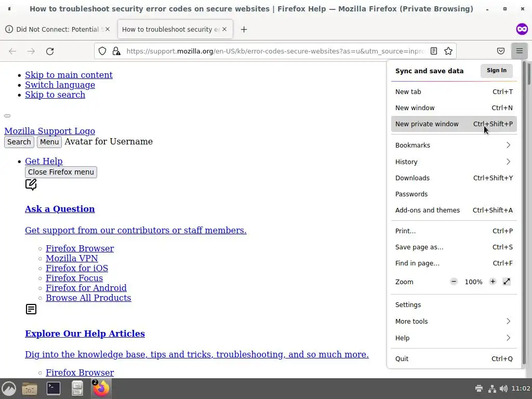Open 'Explore Our Help Articles' link
532x399 pixels.
[85, 334]
